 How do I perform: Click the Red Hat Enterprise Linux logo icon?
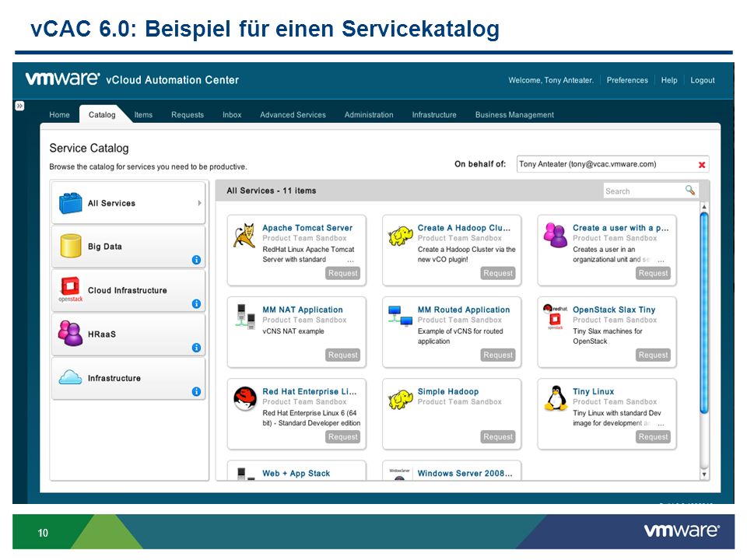pyautogui.click(x=245, y=398)
